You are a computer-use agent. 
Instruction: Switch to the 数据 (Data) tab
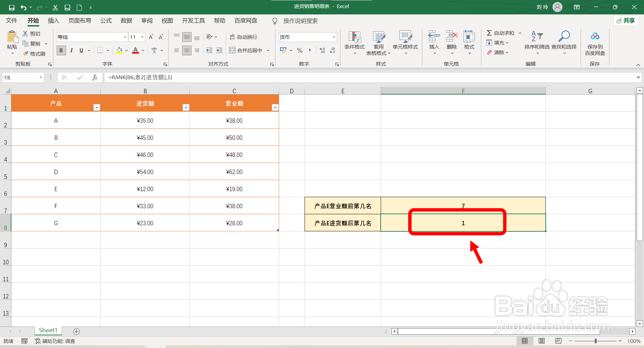point(126,21)
